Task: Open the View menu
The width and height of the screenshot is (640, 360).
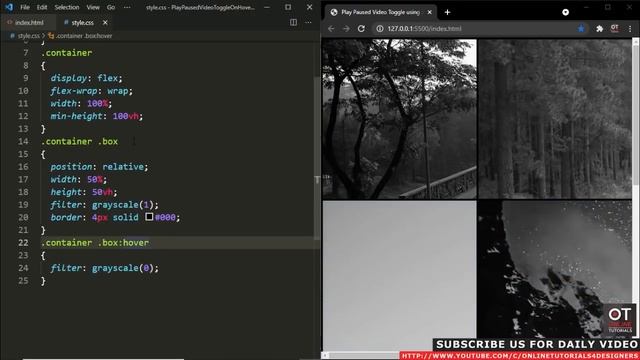Action: point(93,7)
